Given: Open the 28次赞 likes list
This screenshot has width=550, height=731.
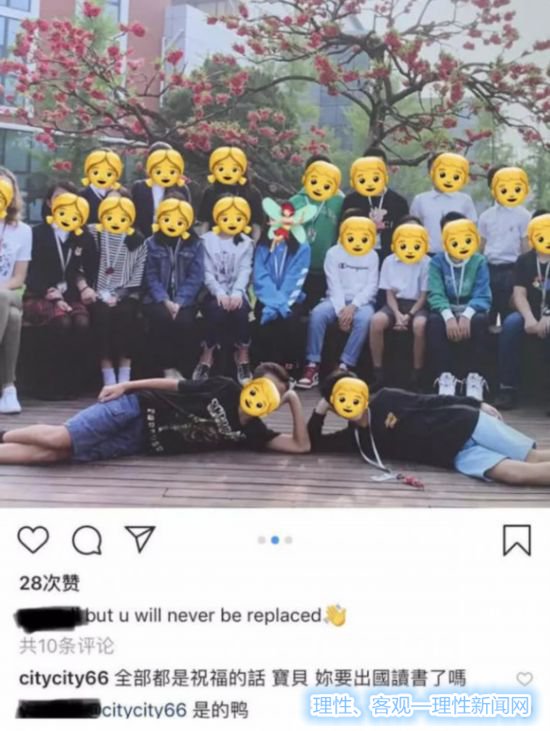Looking at the screenshot, I should [x=49, y=583].
